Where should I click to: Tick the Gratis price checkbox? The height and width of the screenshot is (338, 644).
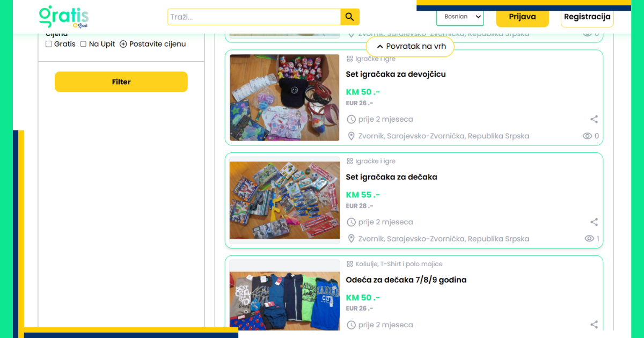tap(49, 44)
